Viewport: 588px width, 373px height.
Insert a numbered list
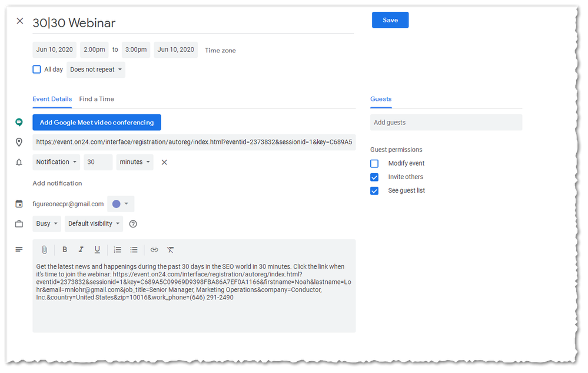tap(118, 250)
